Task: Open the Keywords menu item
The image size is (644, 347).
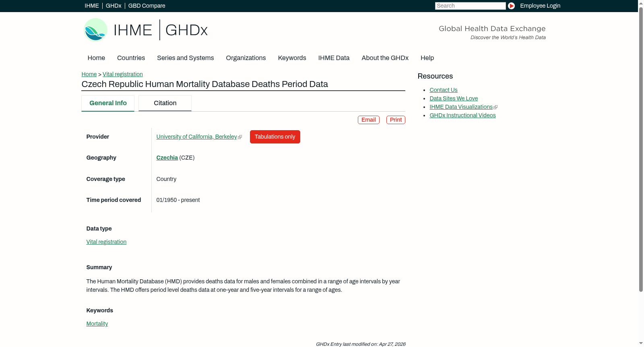Action: [292, 58]
